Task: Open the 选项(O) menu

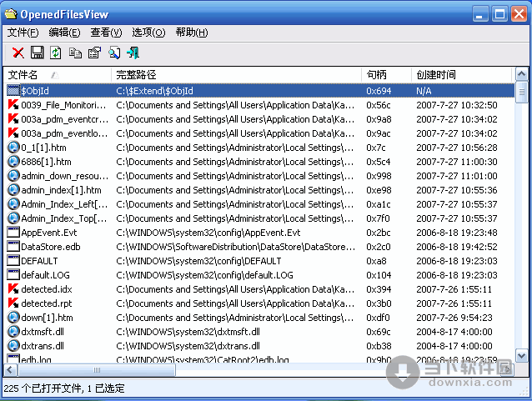Action: click(148, 33)
